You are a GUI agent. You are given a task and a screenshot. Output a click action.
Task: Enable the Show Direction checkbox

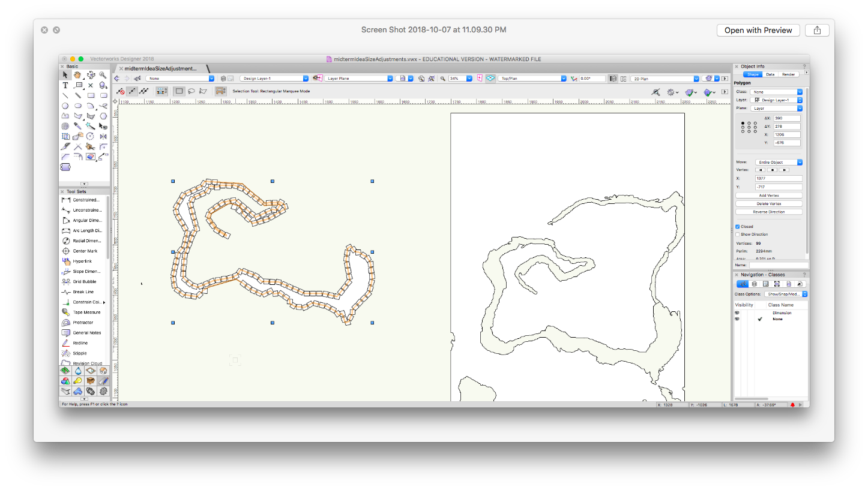(x=737, y=235)
